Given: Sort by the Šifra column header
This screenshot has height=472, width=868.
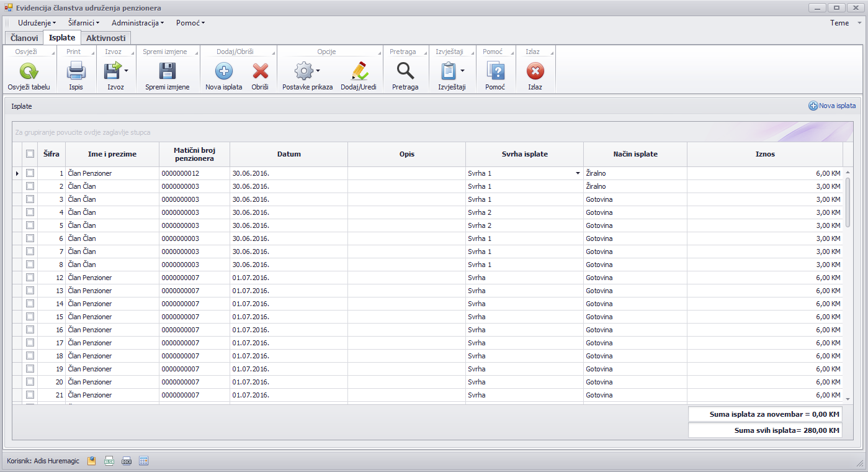Looking at the screenshot, I should [51, 154].
